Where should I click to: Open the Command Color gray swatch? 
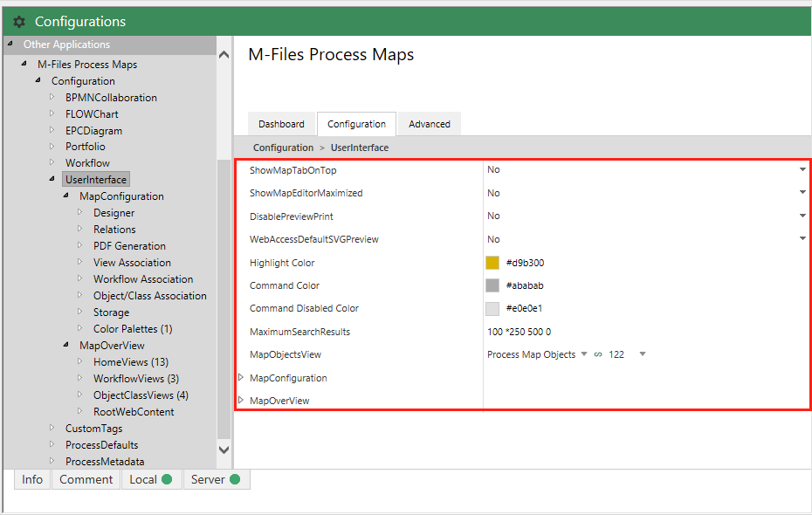click(492, 285)
